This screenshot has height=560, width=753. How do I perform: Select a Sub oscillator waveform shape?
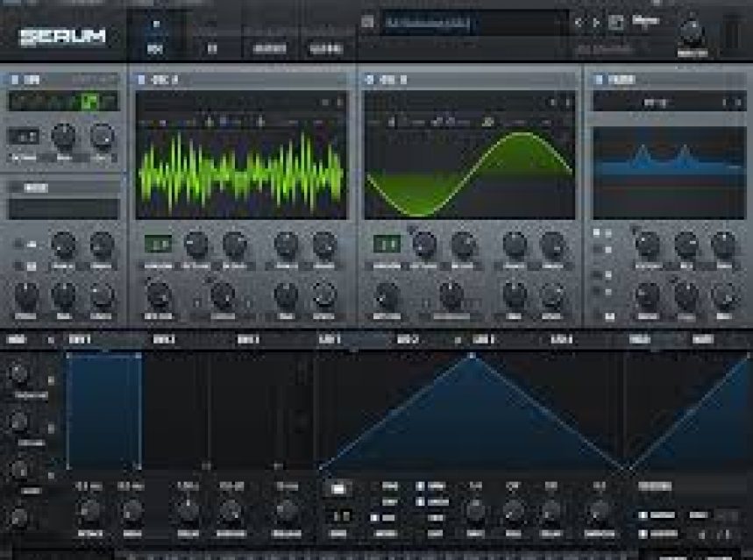[63, 102]
